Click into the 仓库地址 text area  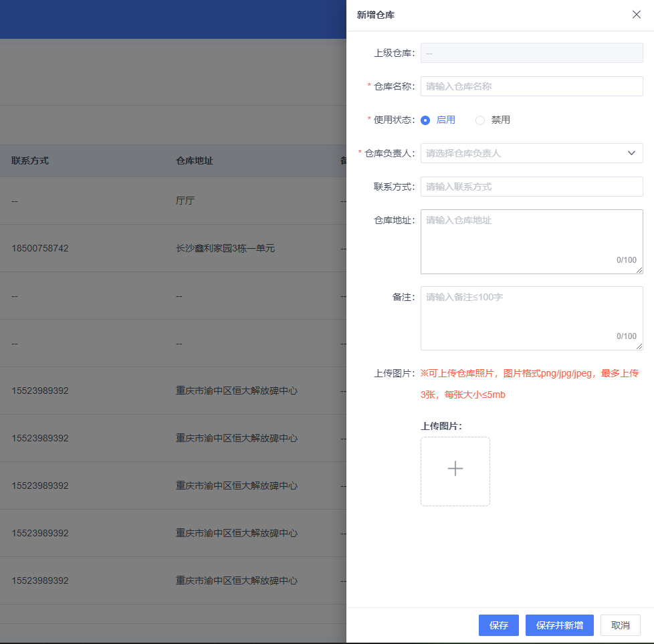[532, 242]
